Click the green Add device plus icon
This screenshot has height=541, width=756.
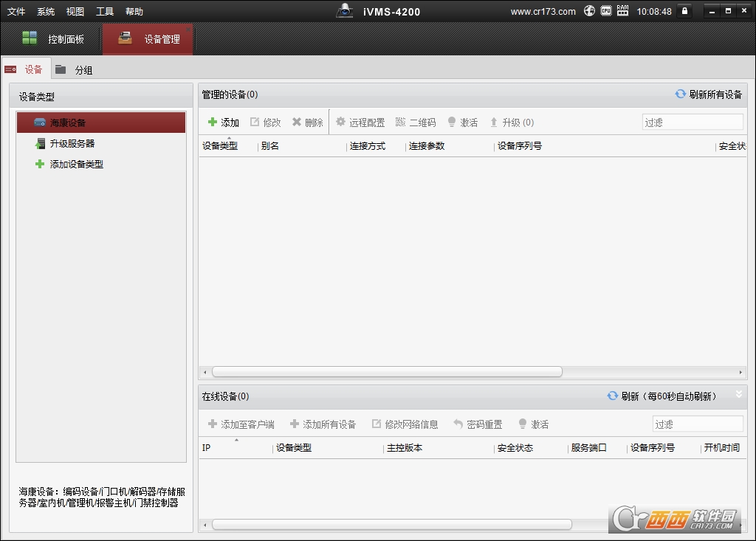click(x=213, y=123)
